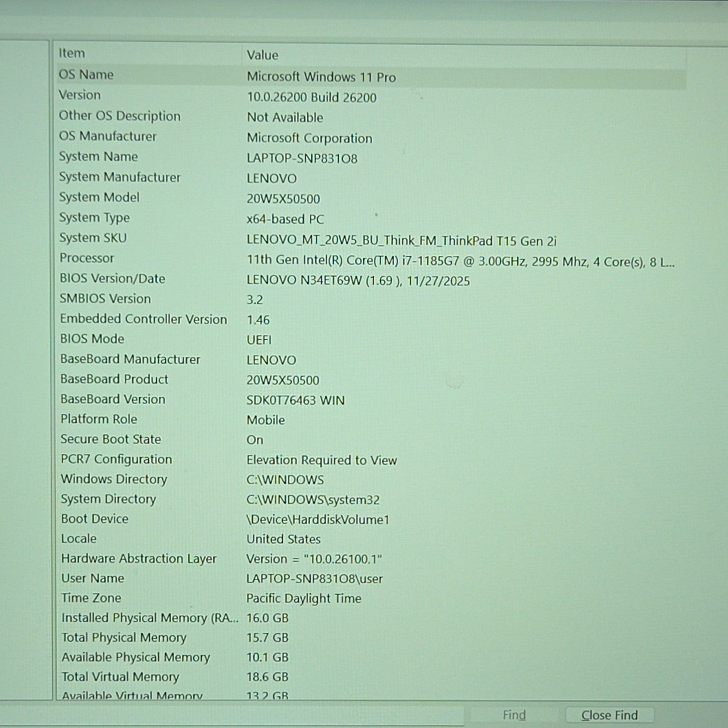Click the Microsoft Corporation value

310,138
